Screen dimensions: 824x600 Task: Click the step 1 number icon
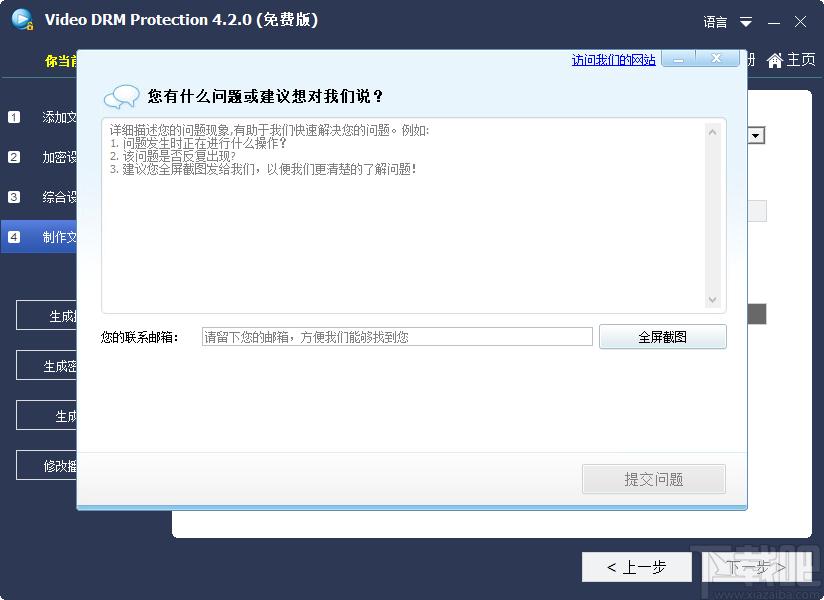coord(14,117)
